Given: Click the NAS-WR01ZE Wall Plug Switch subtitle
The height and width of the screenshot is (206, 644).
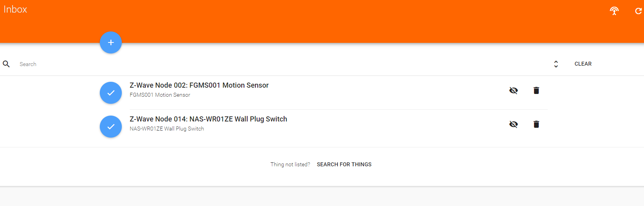Looking at the screenshot, I should pos(167,129).
